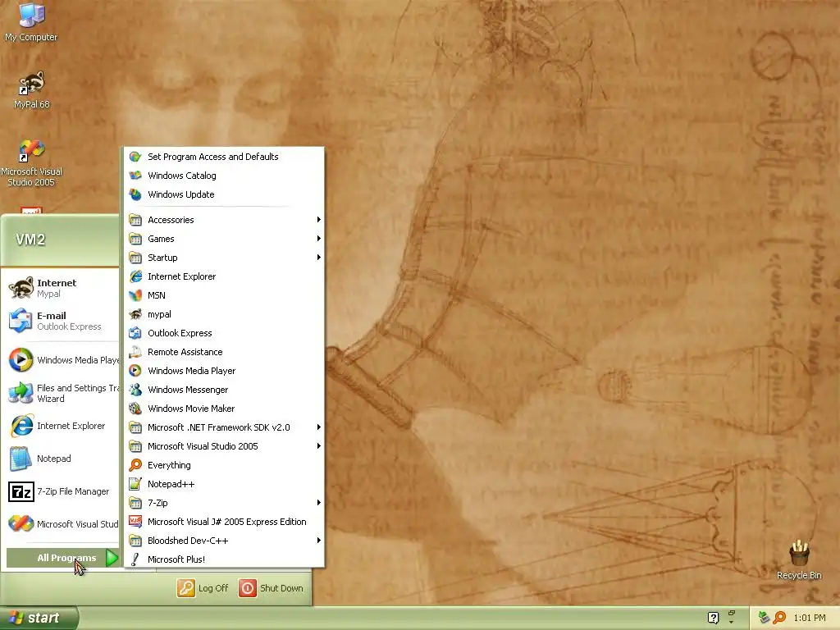Click the Windows Catalog icon
840x630 pixels.
[135, 176]
